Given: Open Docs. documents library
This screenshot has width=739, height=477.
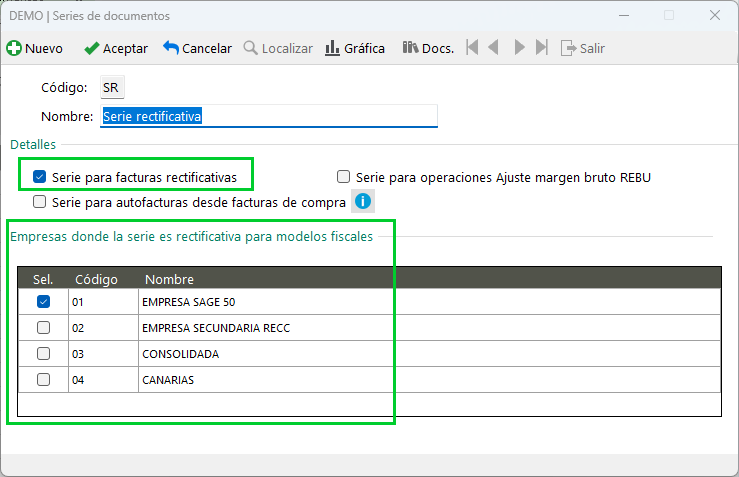Looking at the screenshot, I should 428,48.
